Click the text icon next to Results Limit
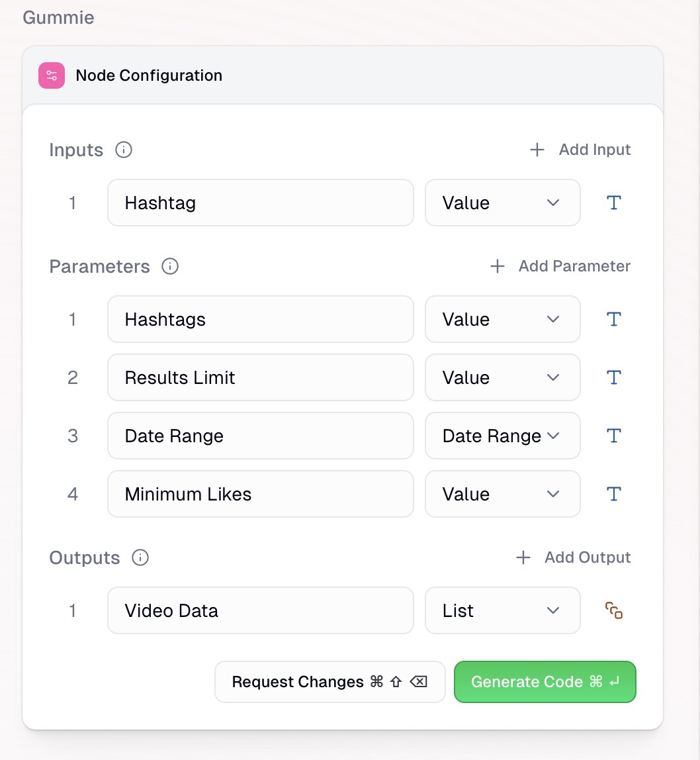Image resolution: width=700 pixels, height=760 pixels. [613, 377]
